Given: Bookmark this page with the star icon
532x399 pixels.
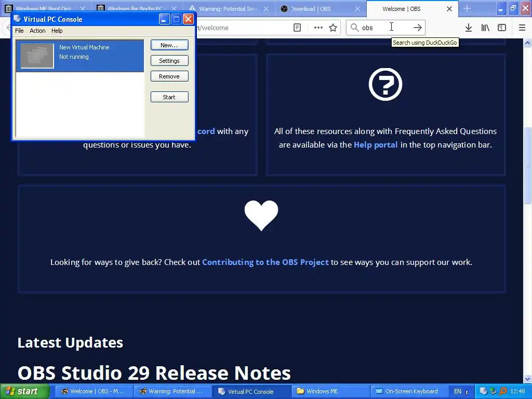Looking at the screenshot, I should tap(333, 28).
